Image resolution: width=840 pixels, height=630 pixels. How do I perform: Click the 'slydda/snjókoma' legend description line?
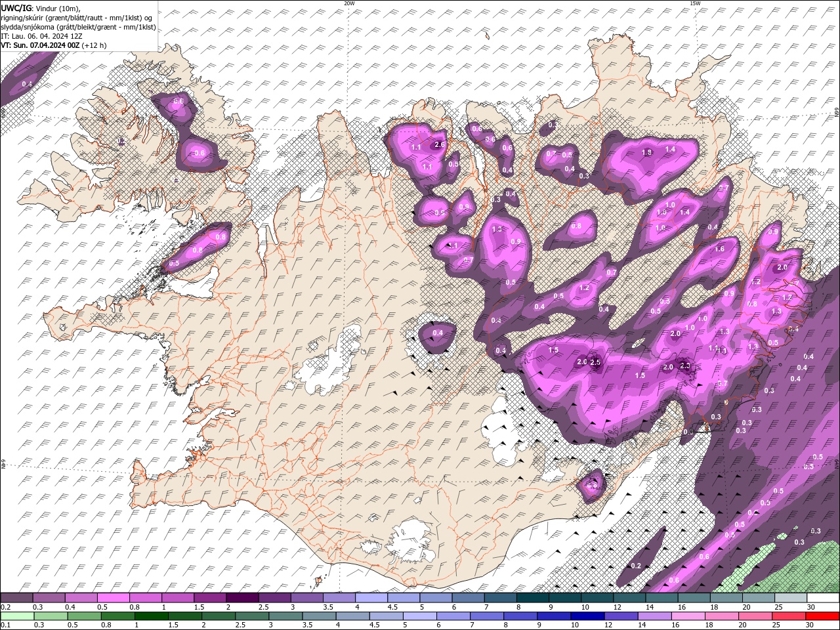click(78, 27)
